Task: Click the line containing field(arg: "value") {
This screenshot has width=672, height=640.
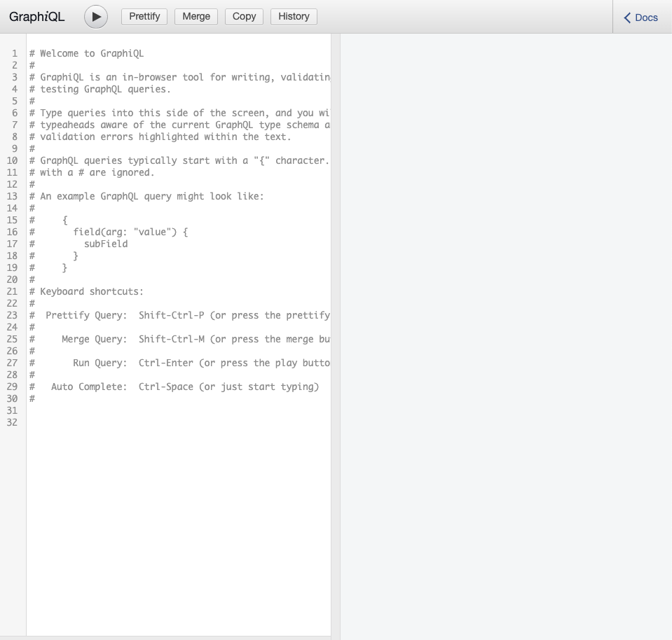Action: pyautogui.click(x=109, y=232)
